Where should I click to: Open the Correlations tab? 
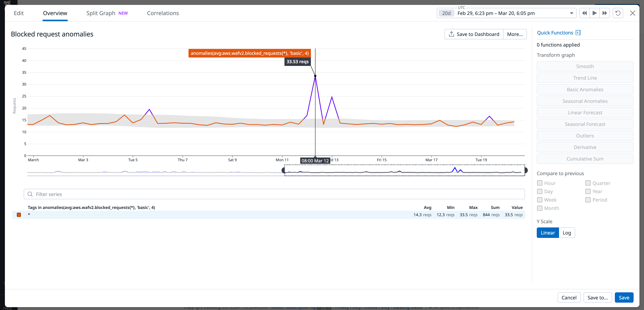pos(163,13)
